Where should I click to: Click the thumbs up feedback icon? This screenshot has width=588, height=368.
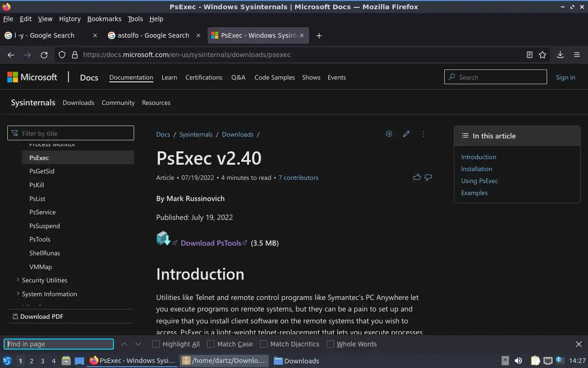[417, 177]
